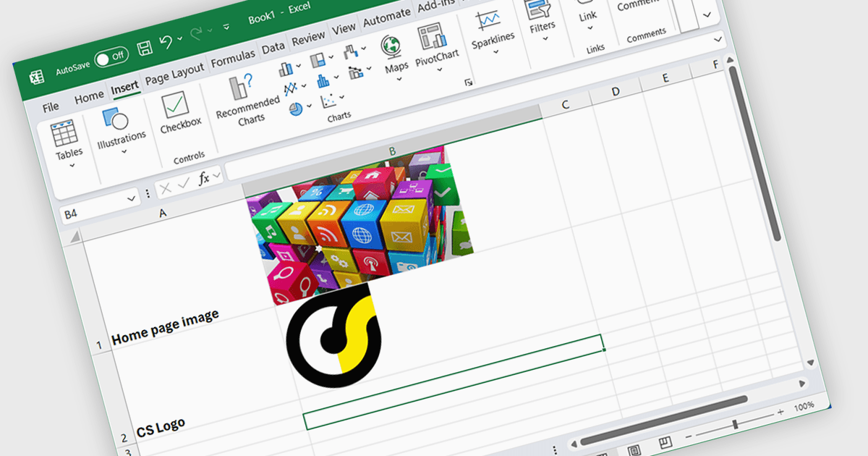Open Recommended Charts
This screenshot has width=868, height=456.
pyautogui.click(x=247, y=100)
